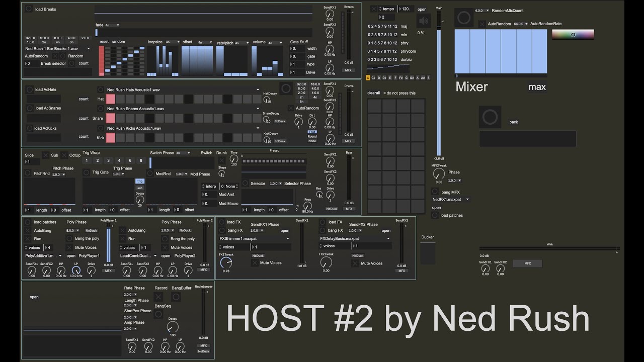Image resolution: width=644 pixels, height=362 pixels.
Task: Click the speaker audio on/off icon
Action: pos(424,21)
